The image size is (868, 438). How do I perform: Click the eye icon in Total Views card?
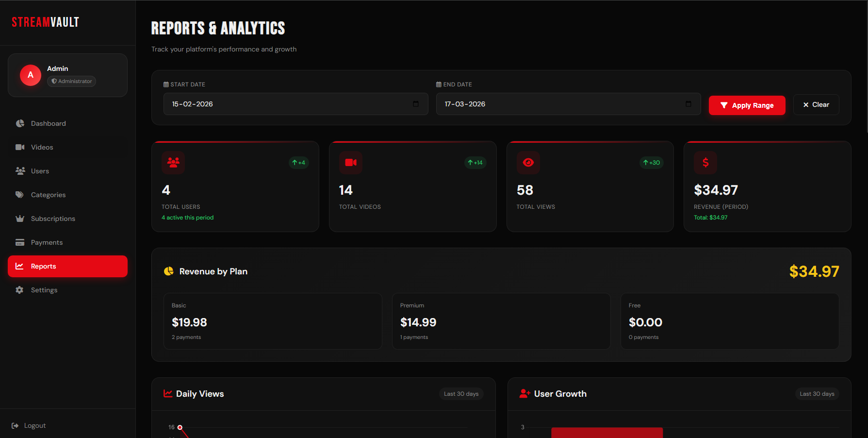tap(528, 163)
